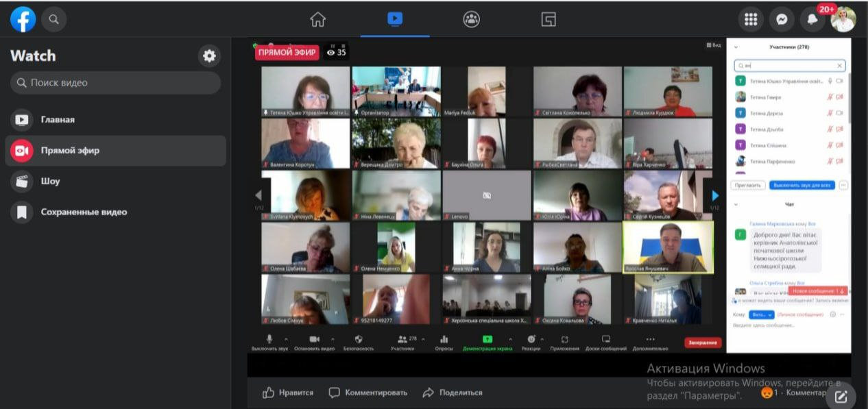Collapse the Участники panel chevron

(736, 47)
